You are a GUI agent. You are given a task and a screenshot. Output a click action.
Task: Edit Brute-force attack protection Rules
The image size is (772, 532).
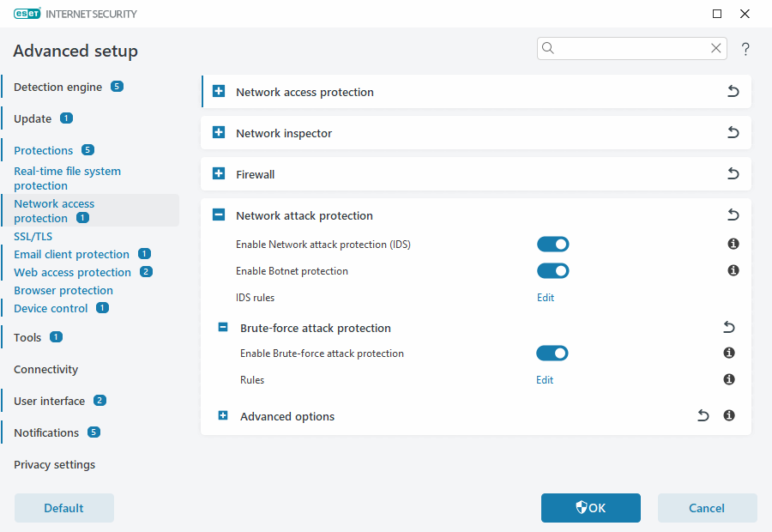[545, 380]
